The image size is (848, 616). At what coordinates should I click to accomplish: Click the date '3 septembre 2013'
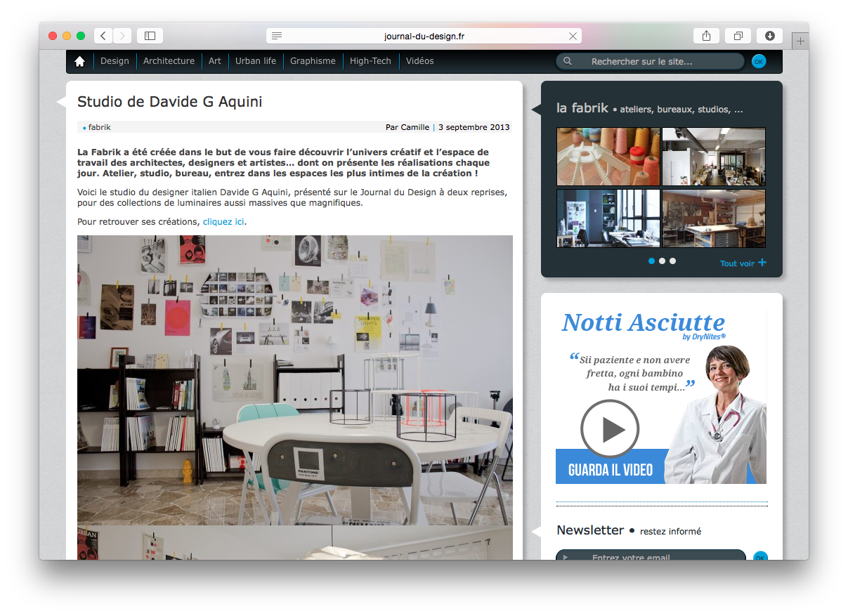pyautogui.click(x=474, y=127)
